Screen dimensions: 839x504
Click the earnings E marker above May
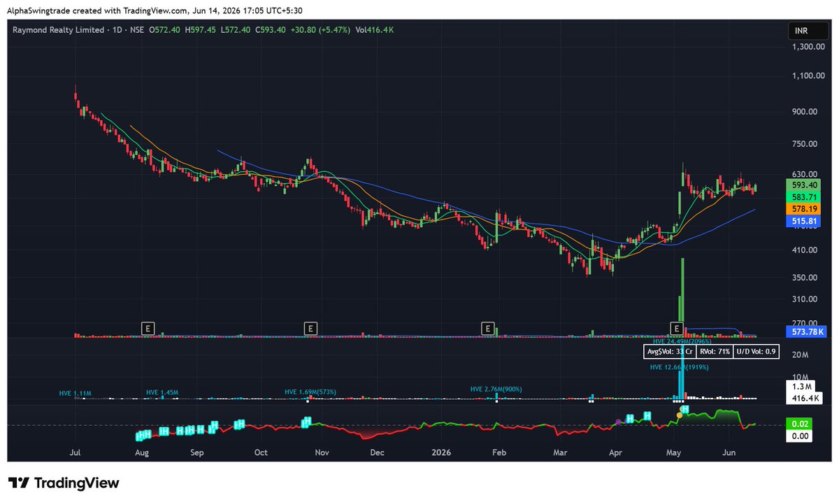click(676, 327)
